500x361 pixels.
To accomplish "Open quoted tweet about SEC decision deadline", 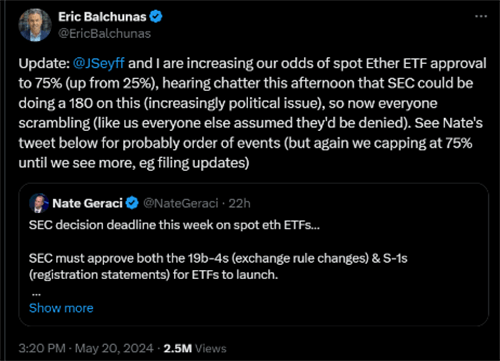I will 254,254.
